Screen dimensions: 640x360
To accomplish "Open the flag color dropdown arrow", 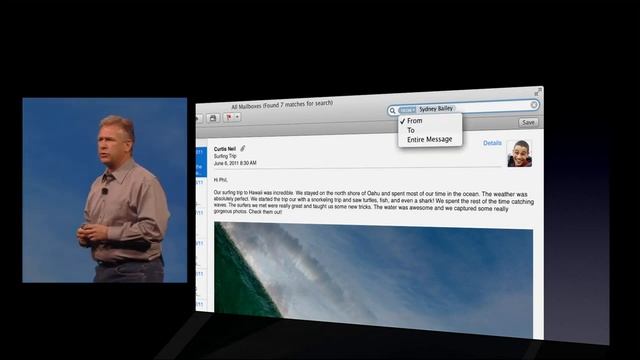I will tap(237, 117).
